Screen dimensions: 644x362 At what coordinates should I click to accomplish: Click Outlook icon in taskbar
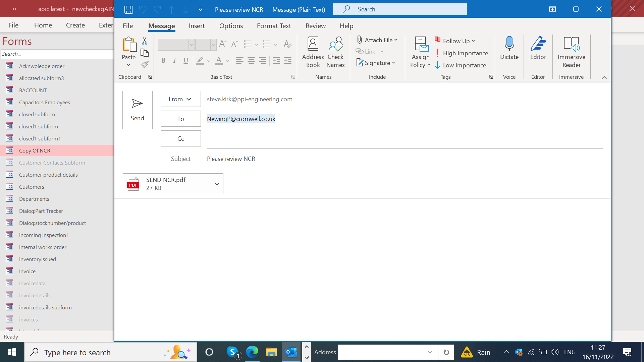(x=291, y=352)
